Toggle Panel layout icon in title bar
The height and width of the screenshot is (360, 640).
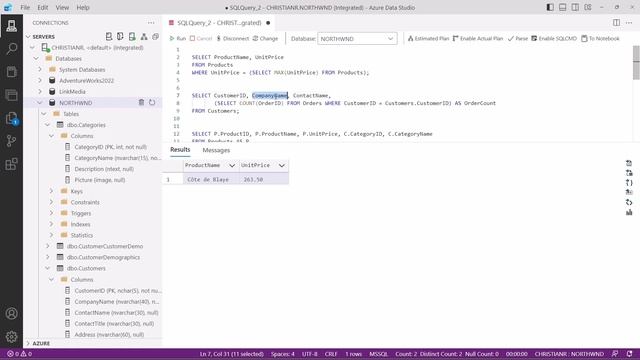pyautogui.click(x=562, y=7)
